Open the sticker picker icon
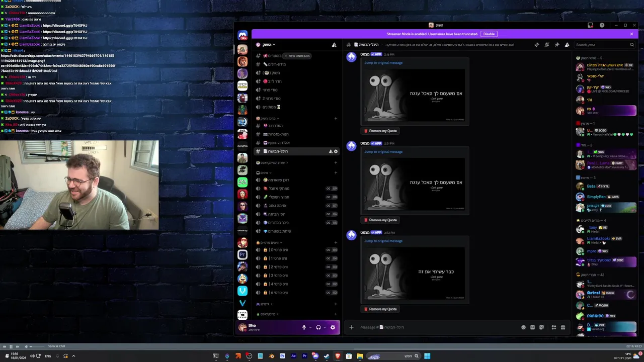644x362 pixels. (541, 327)
